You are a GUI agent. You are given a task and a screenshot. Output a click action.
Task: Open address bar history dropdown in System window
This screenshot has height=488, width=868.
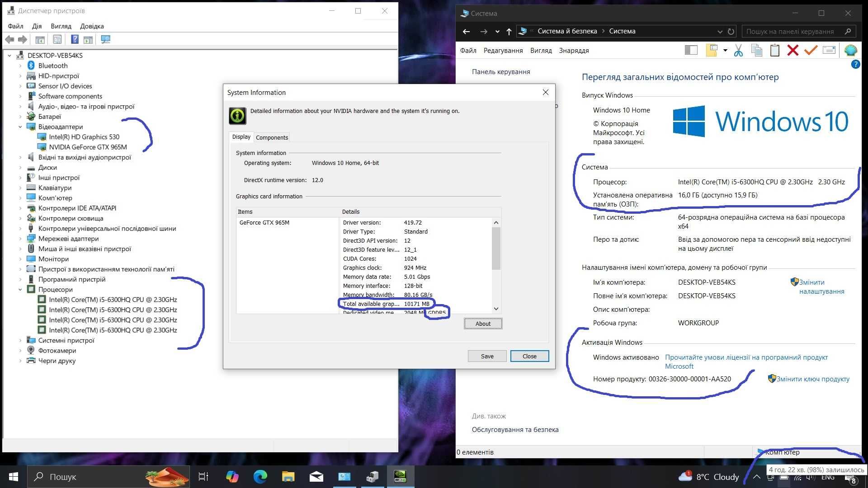point(720,31)
